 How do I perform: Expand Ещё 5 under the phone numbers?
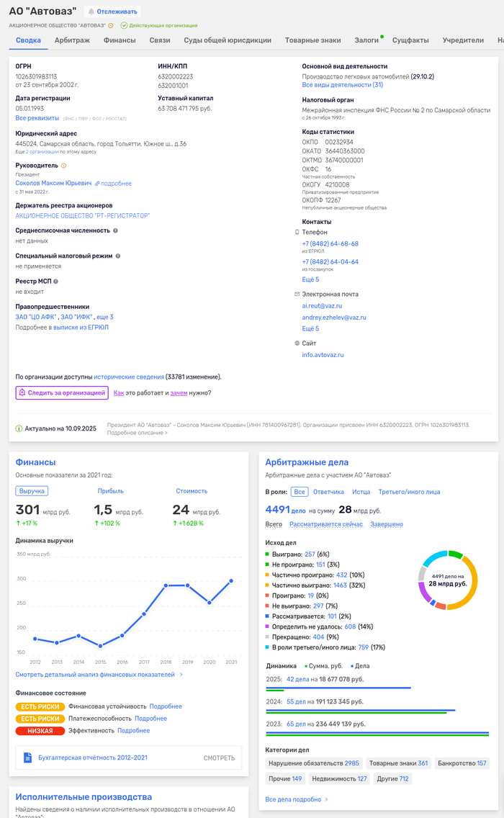pyautogui.click(x=310, y=279)
